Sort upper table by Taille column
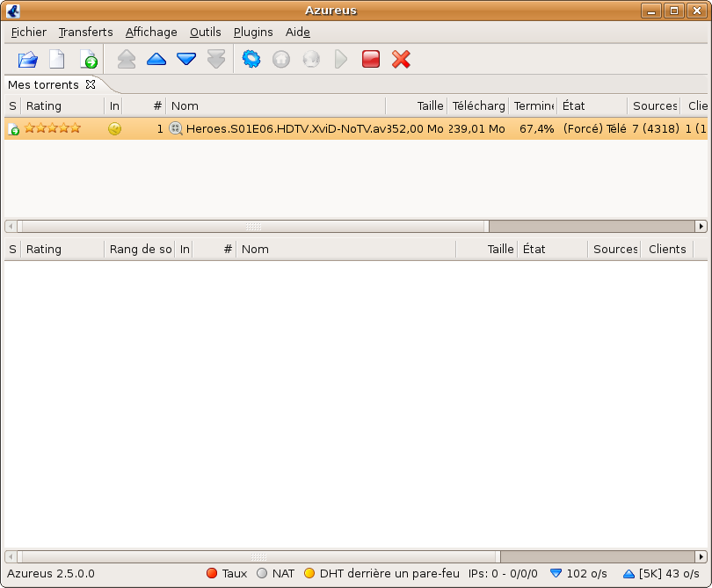This screenshot has height=588, width=712. [x=417, y=106]
